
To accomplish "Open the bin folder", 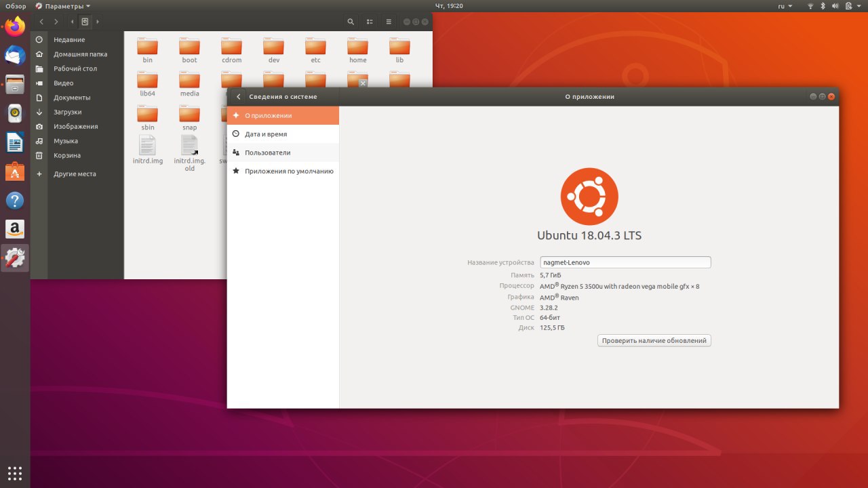I will tap(148, 50).
